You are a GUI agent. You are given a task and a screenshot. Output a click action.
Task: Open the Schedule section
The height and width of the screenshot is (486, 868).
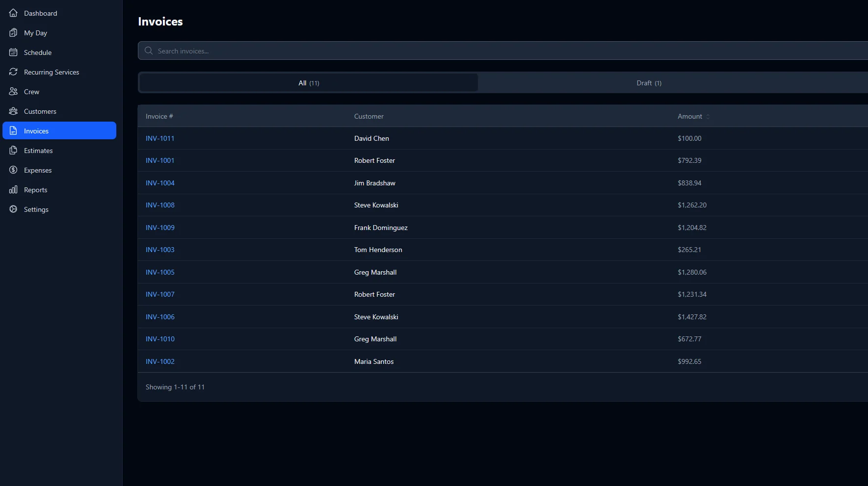(59, 52)
